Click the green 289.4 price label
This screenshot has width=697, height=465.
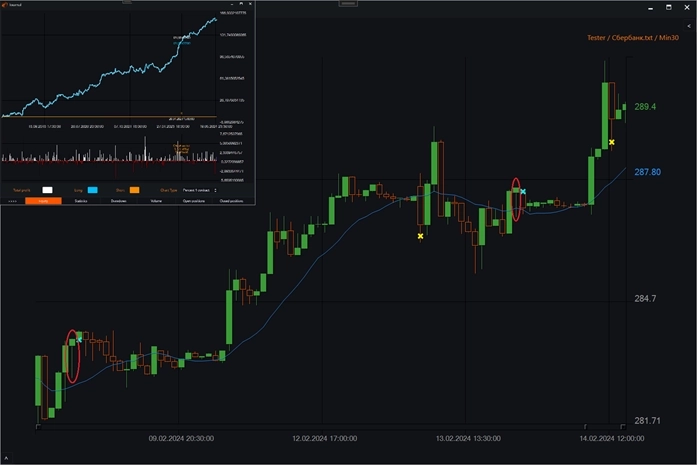click(x=645, y=107)
